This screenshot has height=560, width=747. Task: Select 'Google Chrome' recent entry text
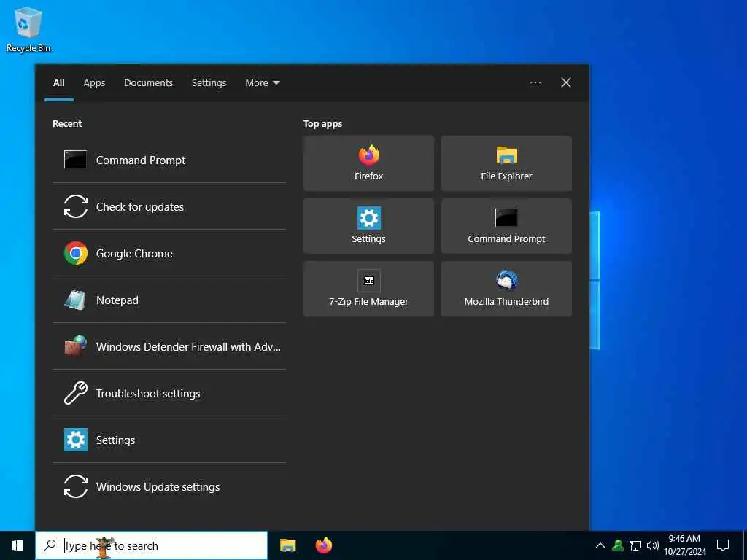pyautogui.click(x=134, y=253)
